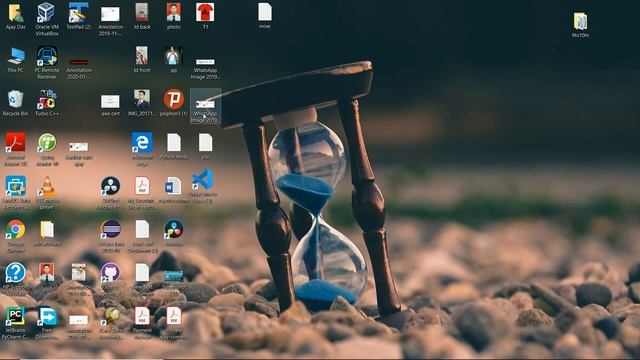Image resolution: width=640 pixels, height=360 pixels.
Task: Select the highlighted WhatsApp Image file
Action: coord(205,107)
